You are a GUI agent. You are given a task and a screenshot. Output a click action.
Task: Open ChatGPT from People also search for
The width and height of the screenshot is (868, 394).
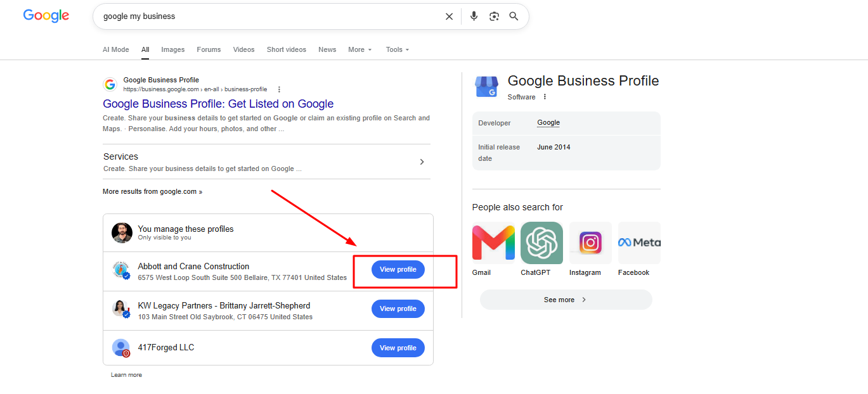pyautogui.click(x=541, y=243)
